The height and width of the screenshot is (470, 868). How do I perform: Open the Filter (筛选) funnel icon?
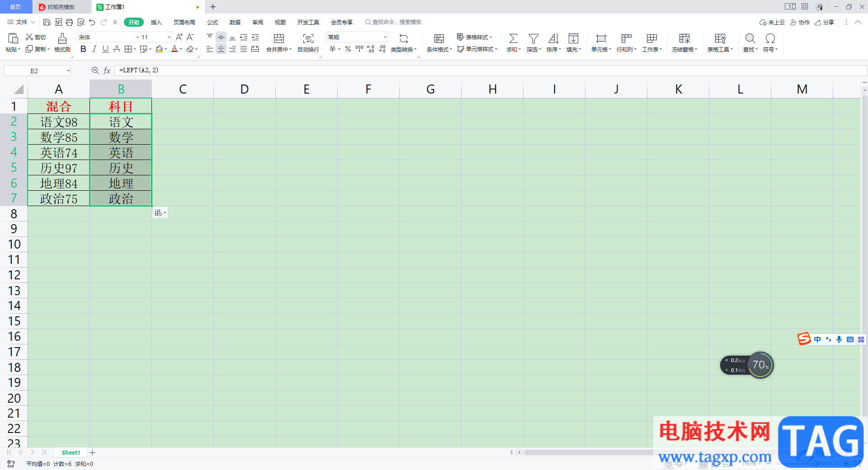[533, 38]
